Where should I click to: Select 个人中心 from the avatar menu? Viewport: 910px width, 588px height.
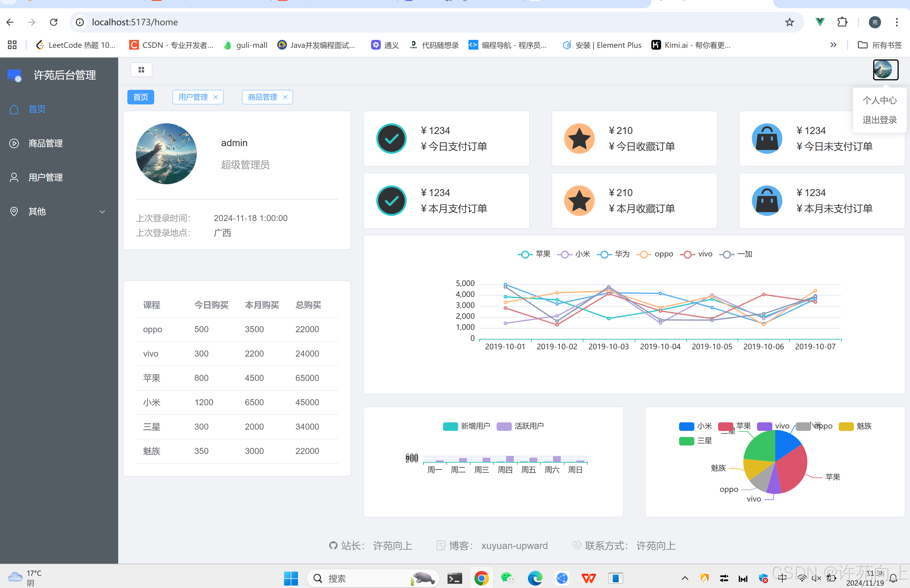pos(880,100)
